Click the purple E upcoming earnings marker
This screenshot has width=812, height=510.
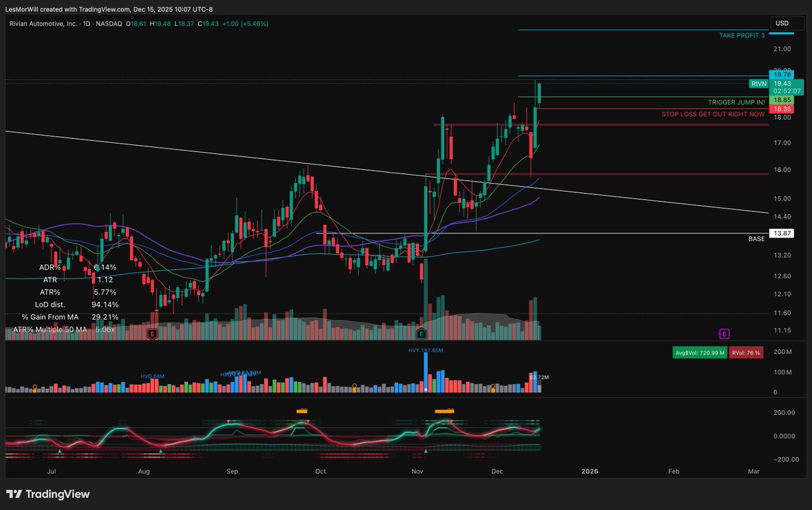point(724,333)
